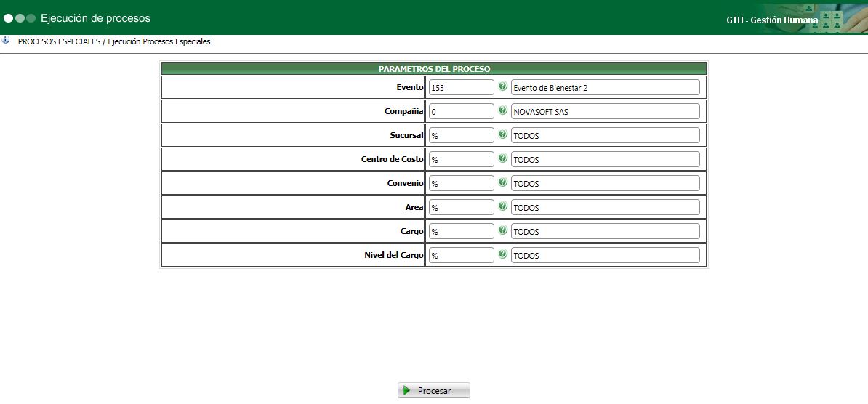Click the GTH - Gestión Humana header label
Screen dimensions: 868x404
[772, 20]
